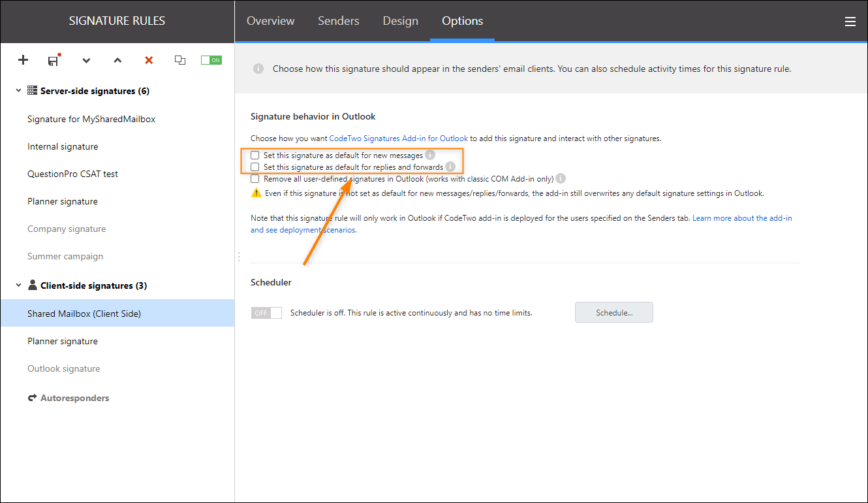Viewport: 868px width, 503px height.
Task: Check the default for replies and forwards option
Action: pyautogui.click(x=255, y=167)
